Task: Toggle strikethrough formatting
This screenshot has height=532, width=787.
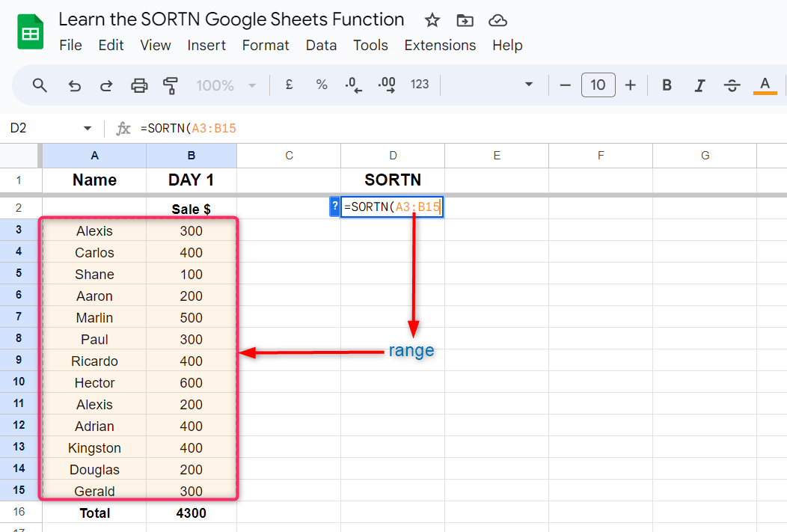Action: click(732, 85)
